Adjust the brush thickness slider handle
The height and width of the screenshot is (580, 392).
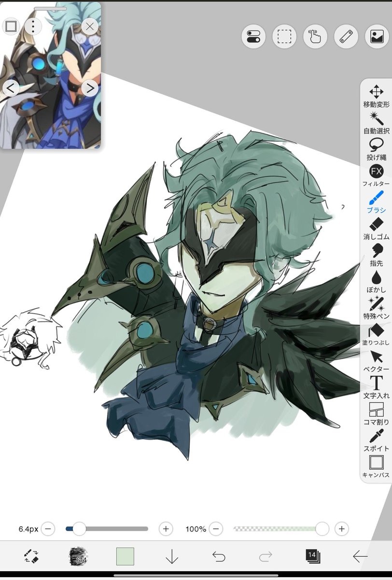coord(79,529)
